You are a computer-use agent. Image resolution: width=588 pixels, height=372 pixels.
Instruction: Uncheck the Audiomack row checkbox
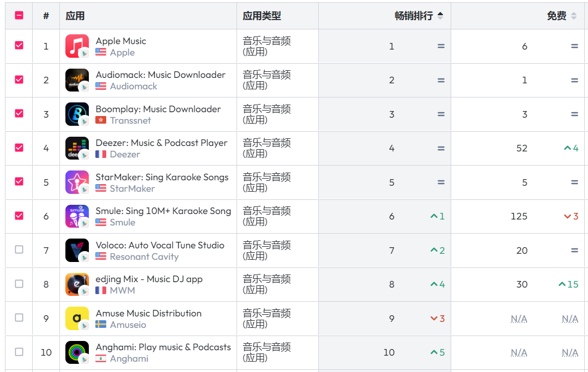pyautogui.click(x=19, y=80)
